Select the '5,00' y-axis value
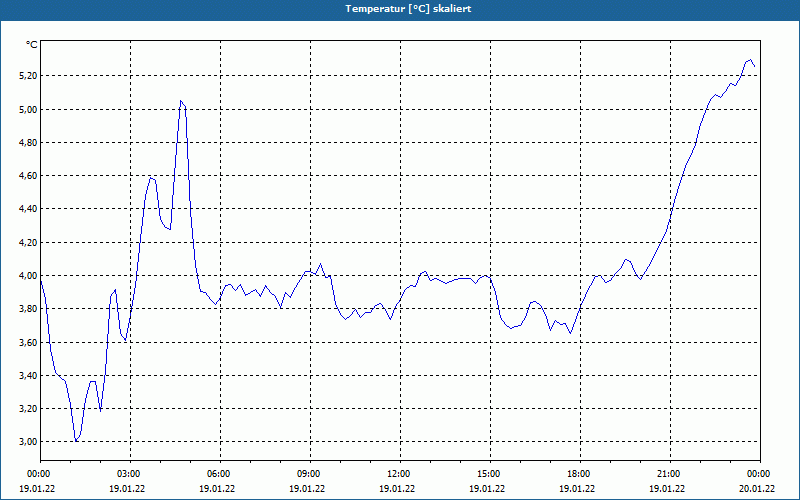 point(29,109)
